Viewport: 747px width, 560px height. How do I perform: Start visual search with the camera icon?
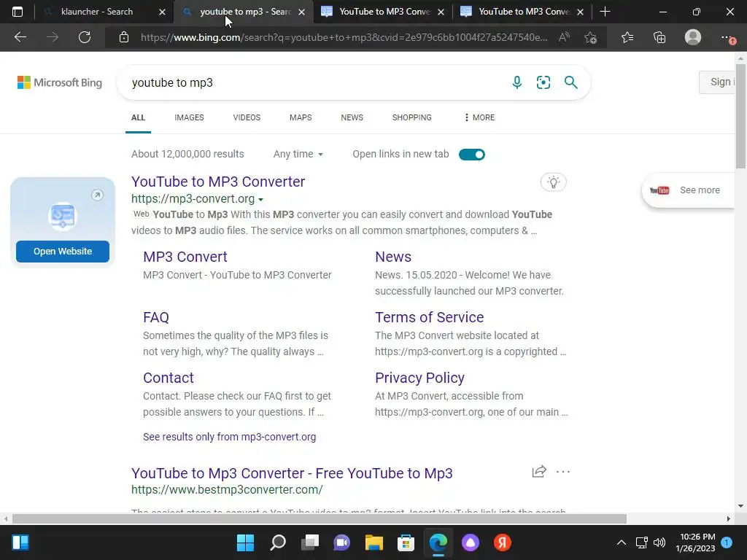(543, 82)
